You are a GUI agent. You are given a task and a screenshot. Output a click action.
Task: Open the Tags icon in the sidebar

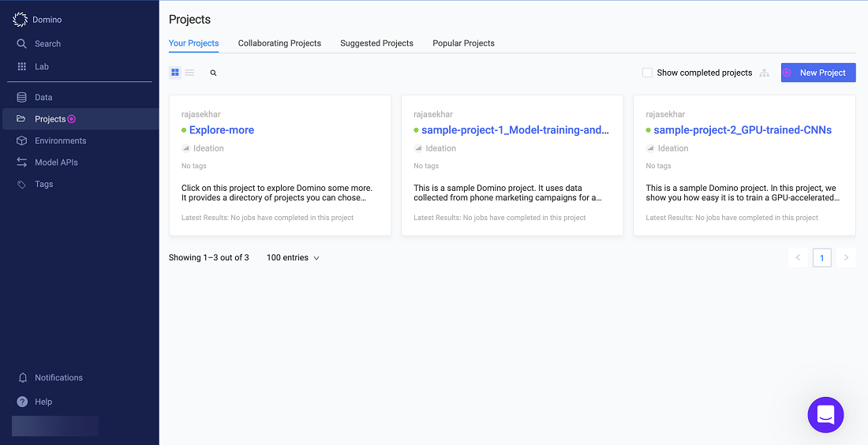[x=21, y=185]
